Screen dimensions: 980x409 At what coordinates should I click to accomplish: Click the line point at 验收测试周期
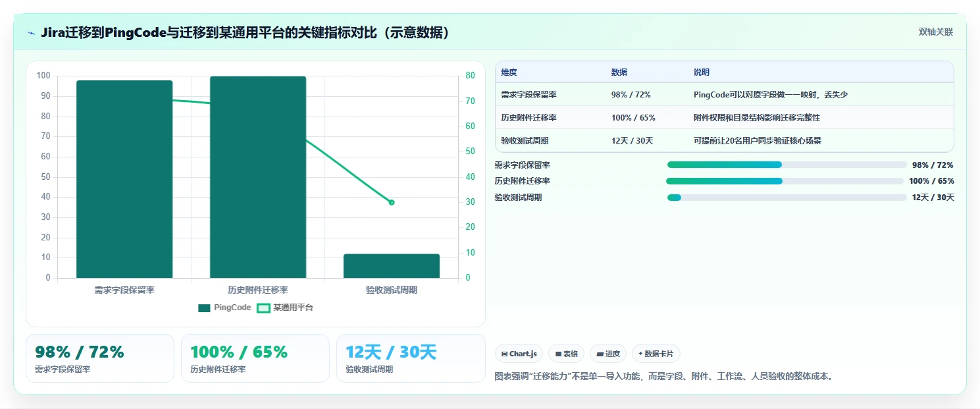pyautogui.click(x=392, y=202)
